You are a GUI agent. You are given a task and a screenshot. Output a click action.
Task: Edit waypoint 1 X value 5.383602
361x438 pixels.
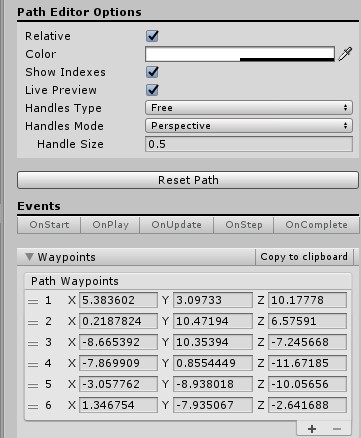118,300
